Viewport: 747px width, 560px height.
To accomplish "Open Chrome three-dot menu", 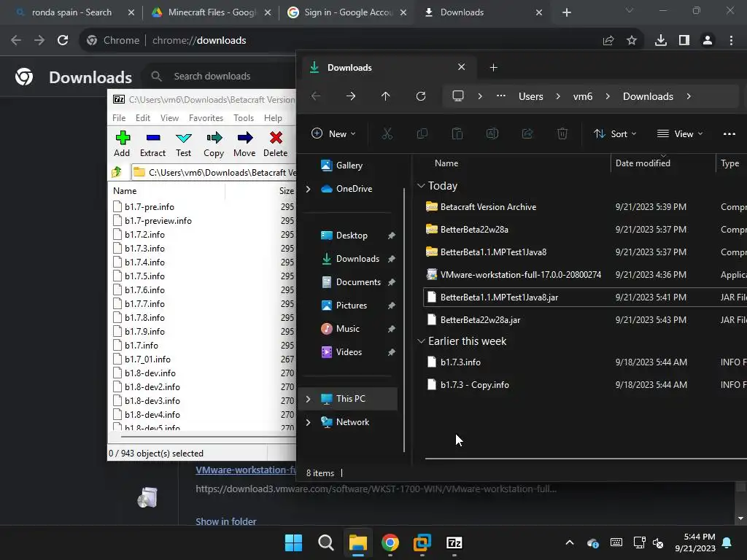I will coord(731,41).
